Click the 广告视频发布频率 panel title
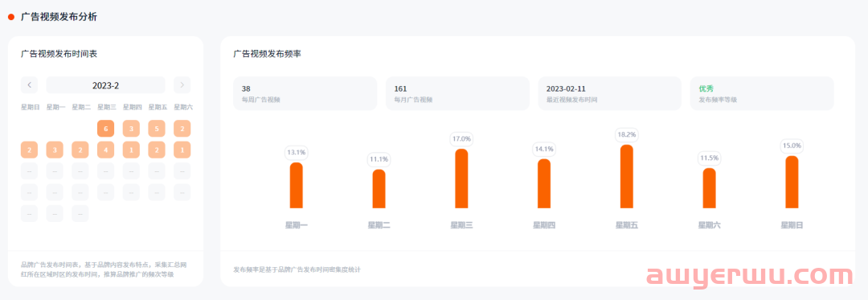The image size is (868, 300). (268, 54)
